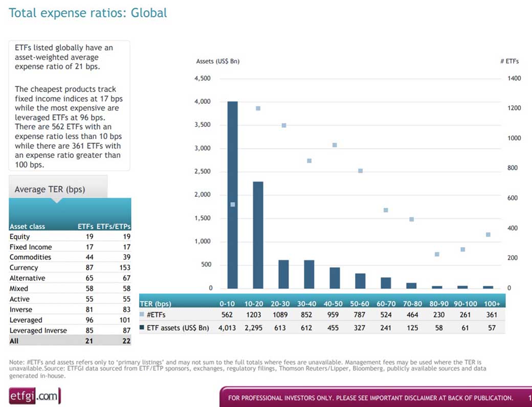Click the professional investors disclaimer banner

[375, 397]
